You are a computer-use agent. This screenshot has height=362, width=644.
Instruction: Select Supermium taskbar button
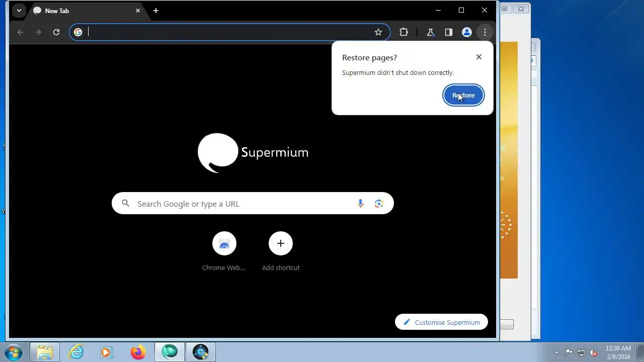coord(170,352)
